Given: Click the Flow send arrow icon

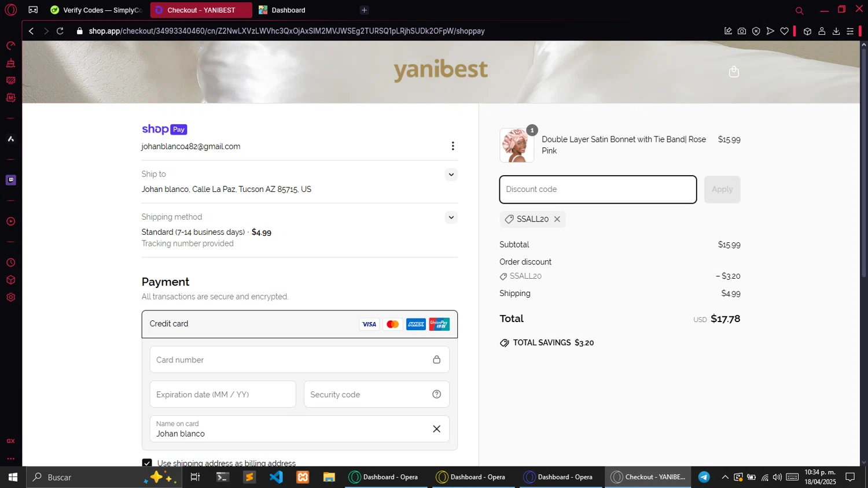Looking at the screenshot, I should [x=770, y=31].
